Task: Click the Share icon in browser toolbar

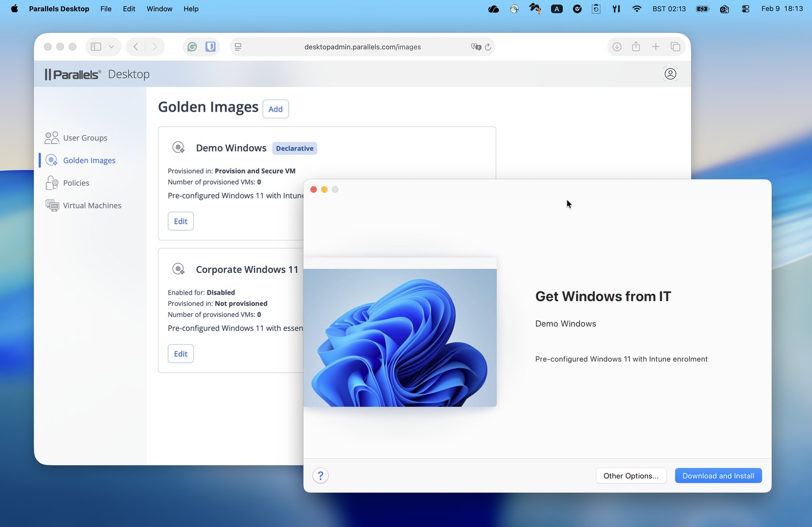Action: click(x=636, y=47)
